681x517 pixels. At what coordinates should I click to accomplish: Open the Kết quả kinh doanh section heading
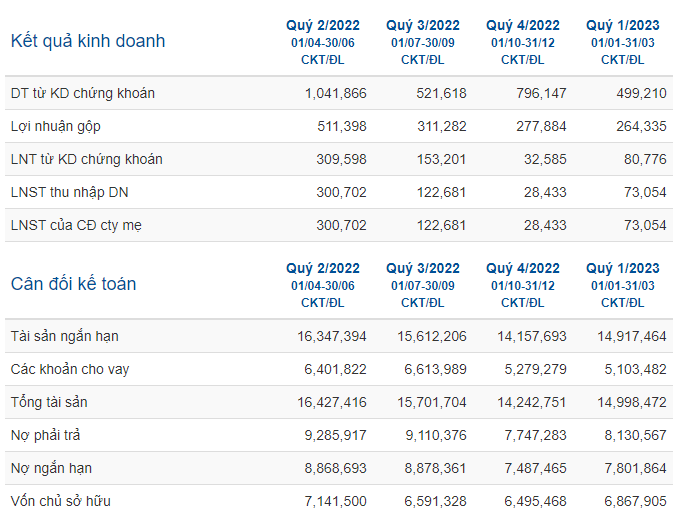click(x=88, y=41)
